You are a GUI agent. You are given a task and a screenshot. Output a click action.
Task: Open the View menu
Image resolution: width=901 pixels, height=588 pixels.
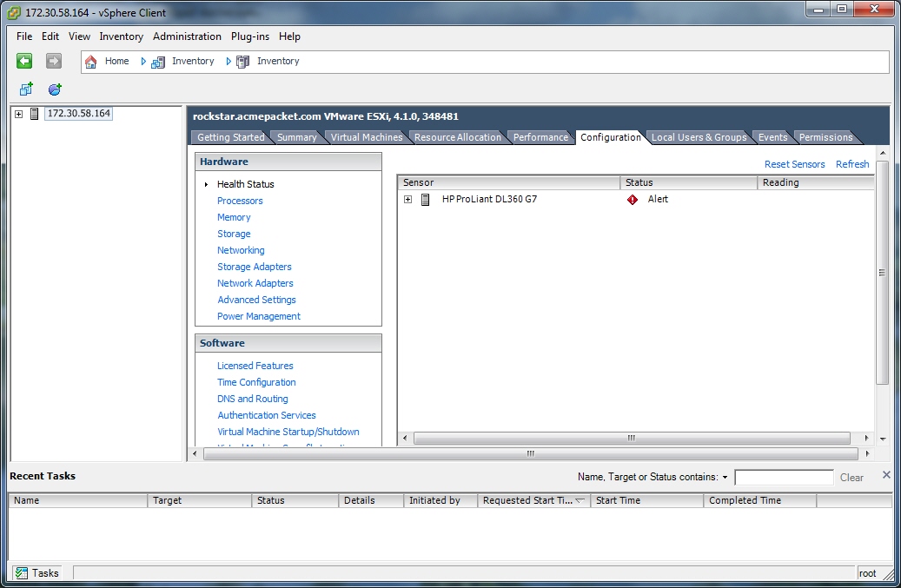pos(79,36)
